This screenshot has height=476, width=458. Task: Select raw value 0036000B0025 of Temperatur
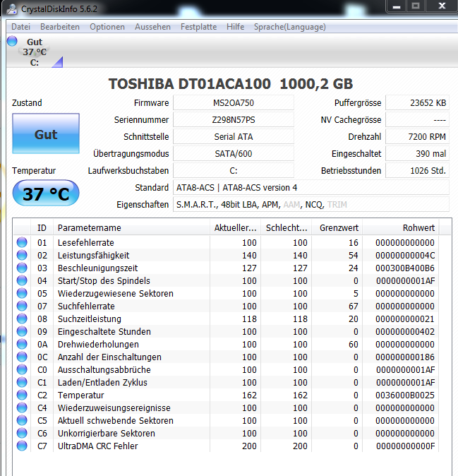[x=405, y=395]
